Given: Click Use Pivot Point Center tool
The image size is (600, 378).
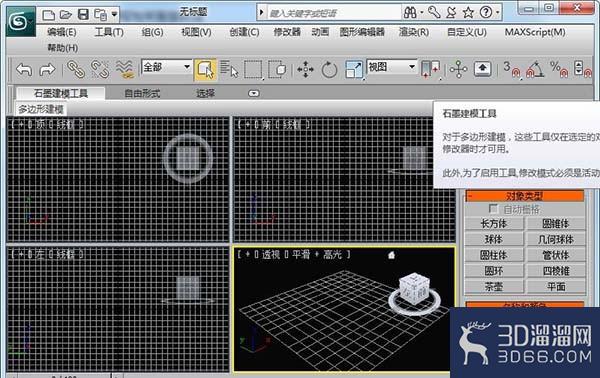Looking at the screenshot, I should (x=430, y=70).
